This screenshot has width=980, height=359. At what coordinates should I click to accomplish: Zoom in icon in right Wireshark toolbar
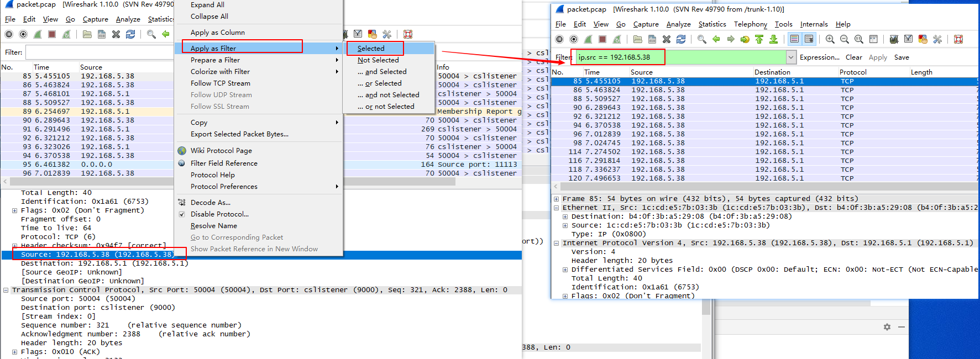coord(830,39)
